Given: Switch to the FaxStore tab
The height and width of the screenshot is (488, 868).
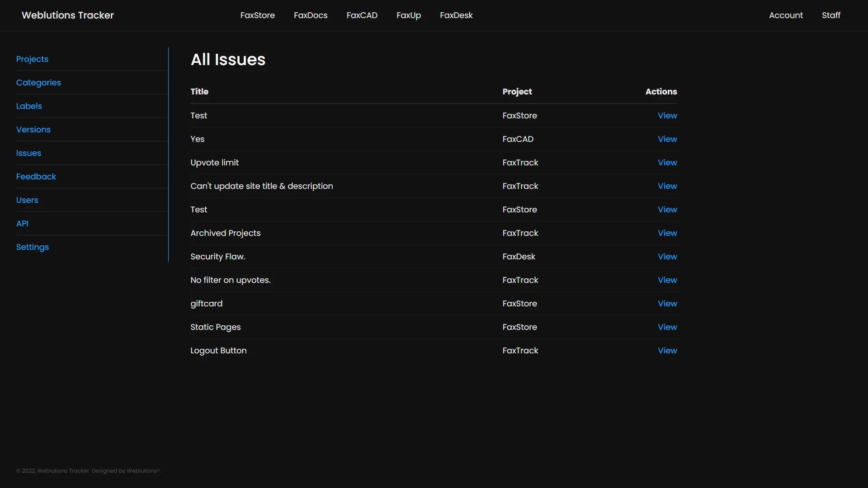Looking at the screenshot, I should tap(257, 15).
